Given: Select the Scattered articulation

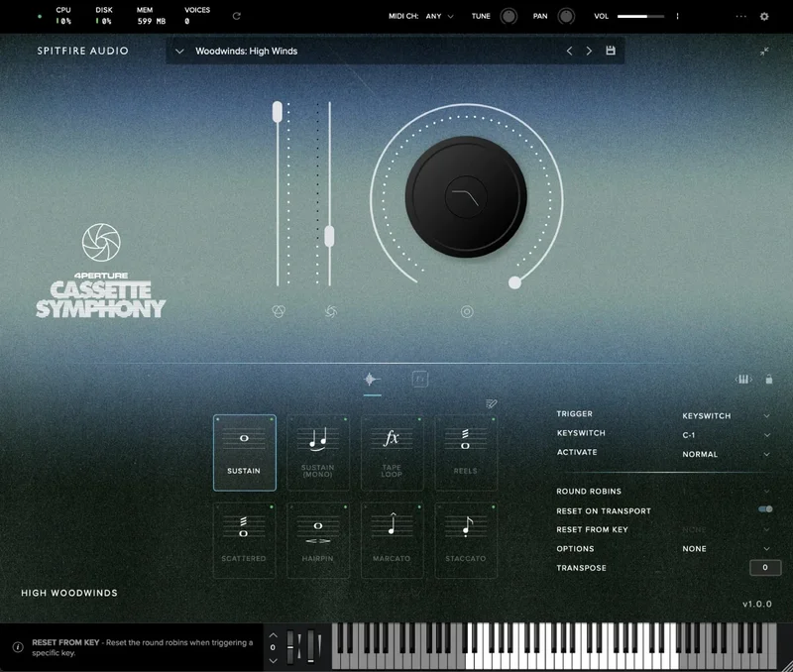Looking at the screenshot, I should click(244, 540).
